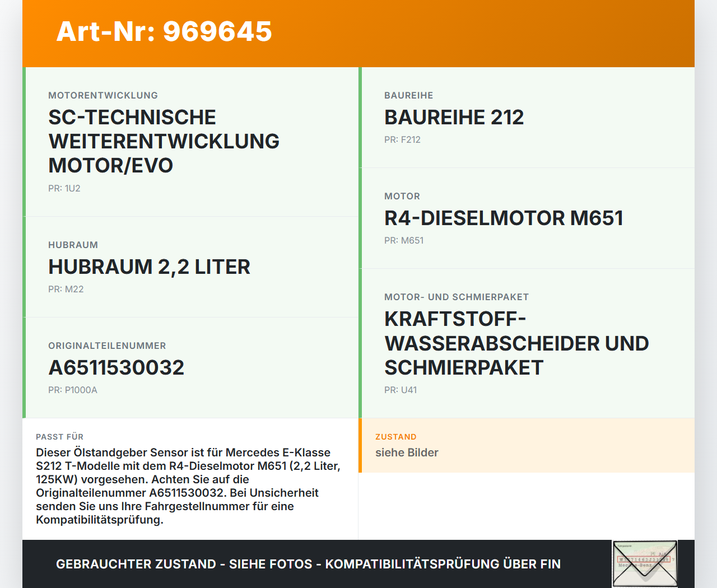Click the part number A6511530032
Viewport: 717px width, 588px height.
[117, 368]
